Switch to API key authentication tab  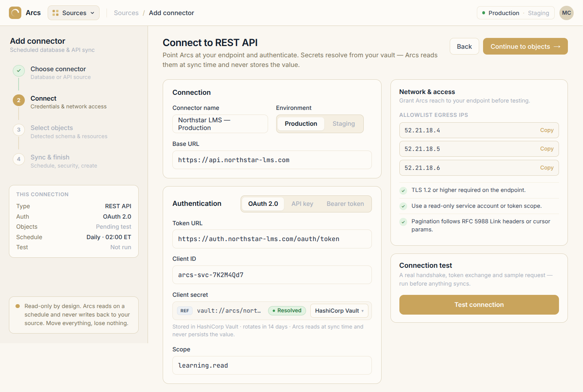tap(302, 204)
